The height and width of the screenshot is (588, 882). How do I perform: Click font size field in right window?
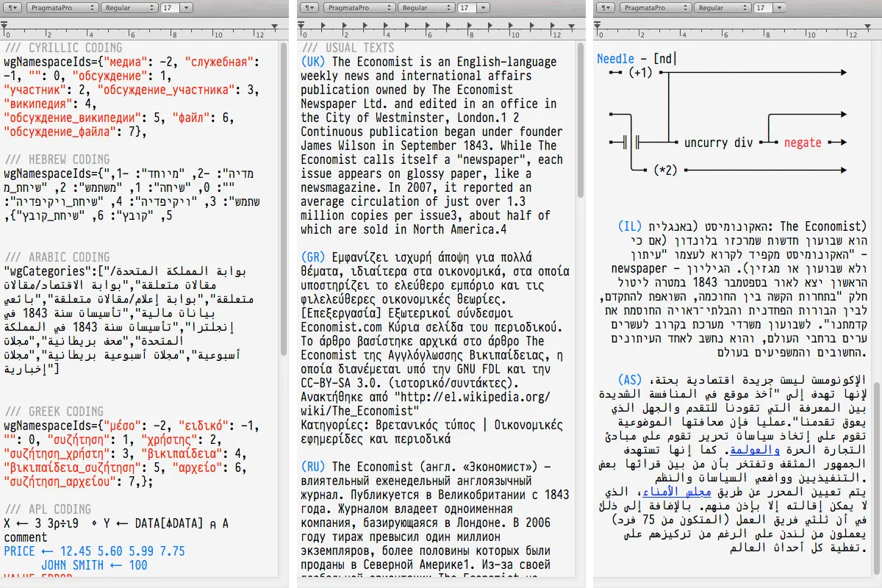(761, 7)
